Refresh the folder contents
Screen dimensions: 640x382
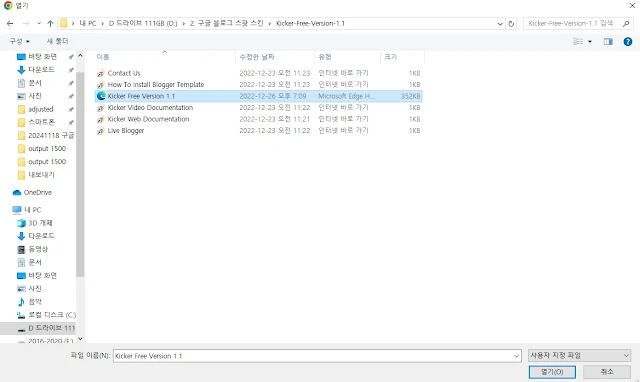click(511, 24)
